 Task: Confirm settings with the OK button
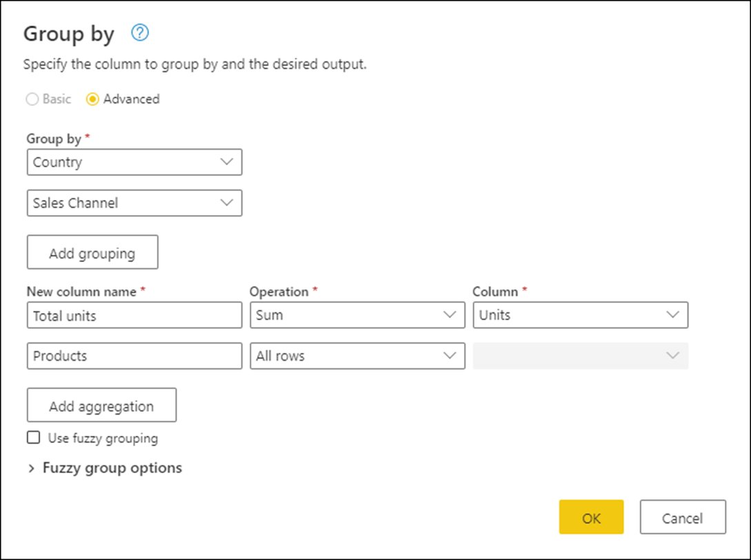pyautogui.click(x=591, y=517)
